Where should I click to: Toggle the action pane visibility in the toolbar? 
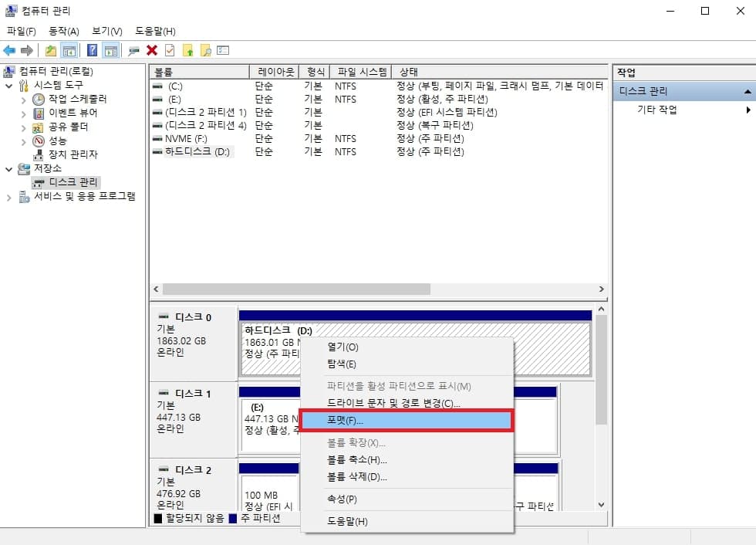113,49
